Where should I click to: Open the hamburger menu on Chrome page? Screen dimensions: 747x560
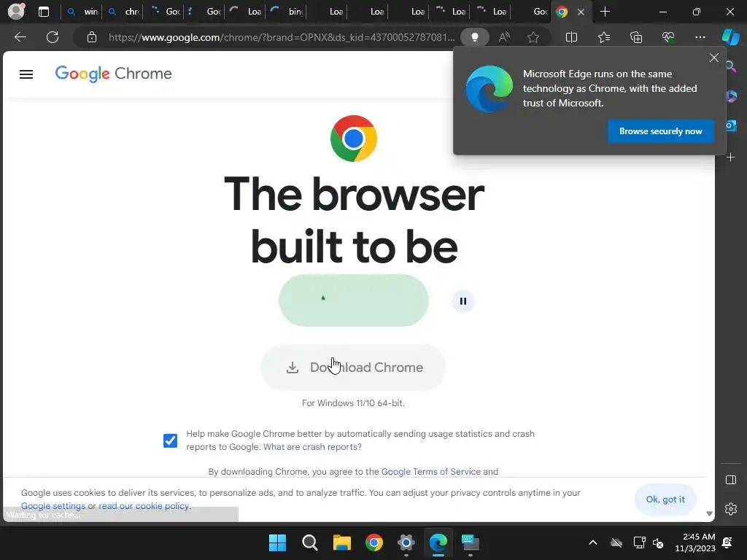26,74
